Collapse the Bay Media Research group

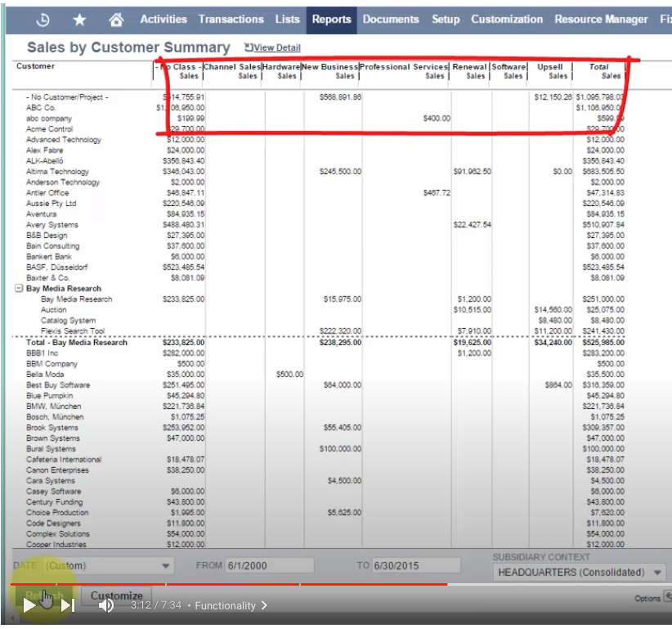(19, 288)
